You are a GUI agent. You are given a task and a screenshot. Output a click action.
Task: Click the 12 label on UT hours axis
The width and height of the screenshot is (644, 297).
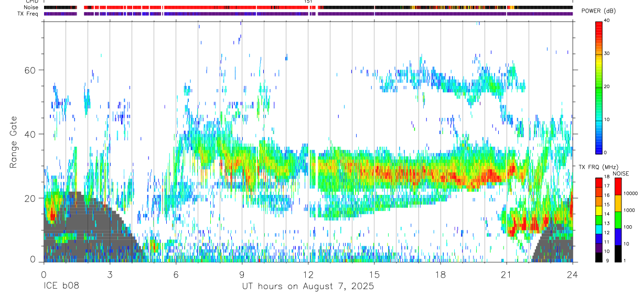[x=308, y=274]
